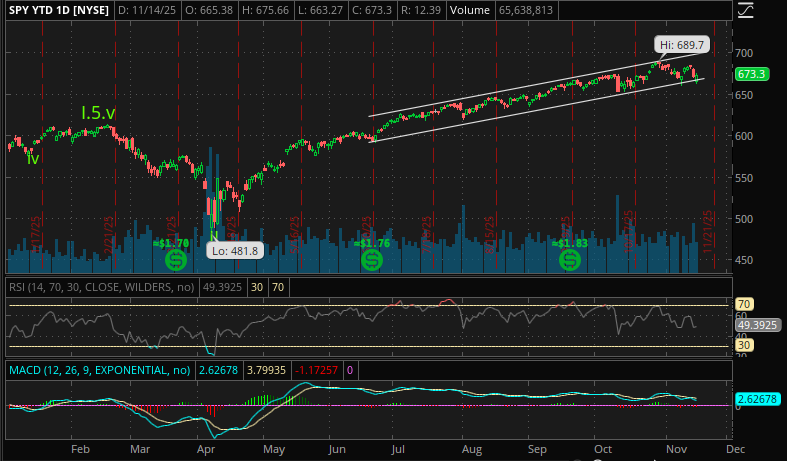
Task: Click the yellow 30 oversold tag on RSI axis
Action: 744,346
